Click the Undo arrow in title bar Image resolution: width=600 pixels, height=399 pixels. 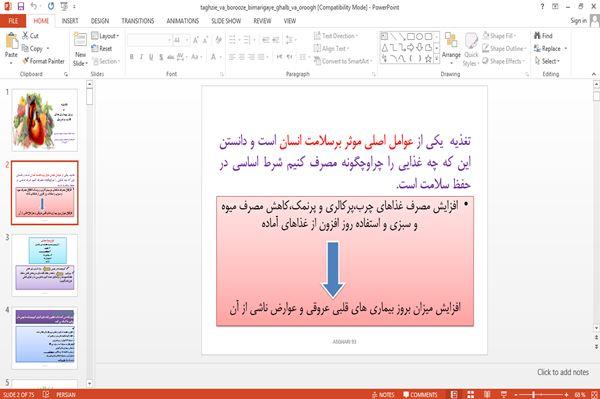[34, 7]
